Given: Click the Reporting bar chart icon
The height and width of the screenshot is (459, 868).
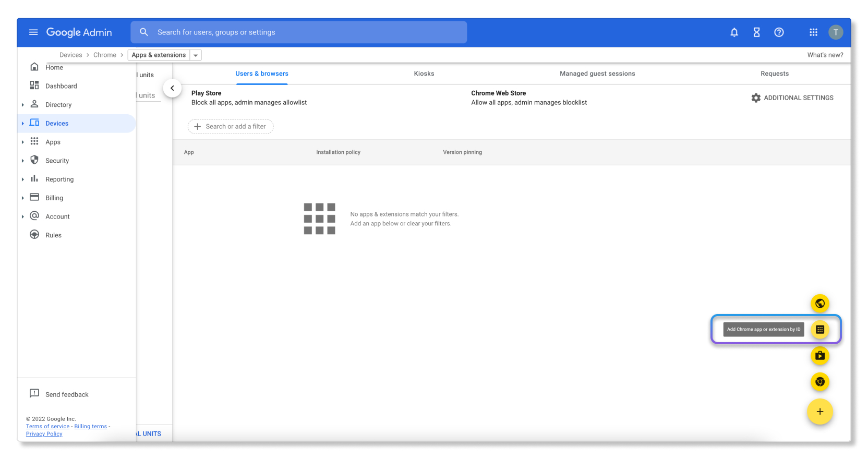Looking at the screenshot, I should (34, 178).
